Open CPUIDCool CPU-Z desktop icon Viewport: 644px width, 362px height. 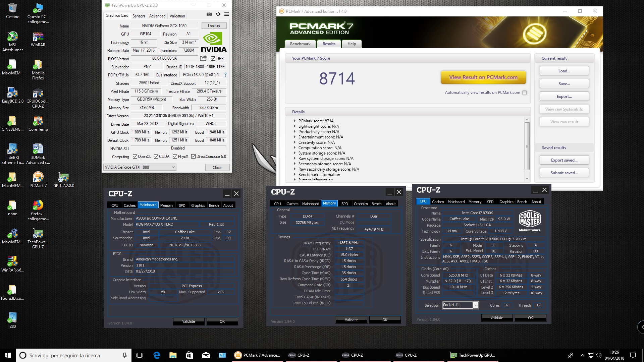38,98
